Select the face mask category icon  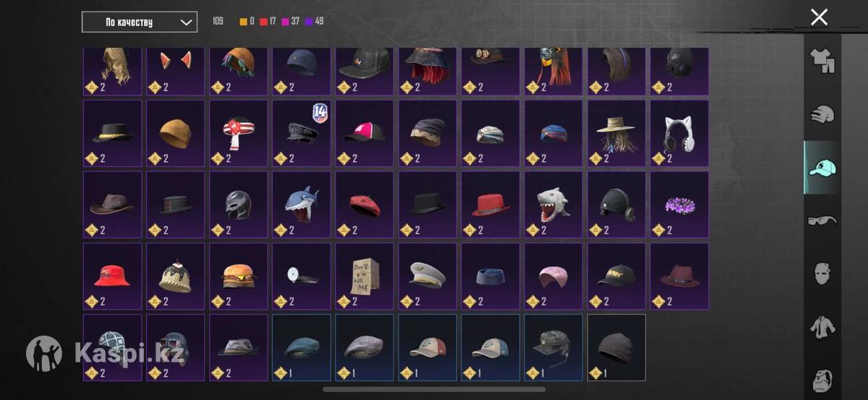tap(822, 273)
